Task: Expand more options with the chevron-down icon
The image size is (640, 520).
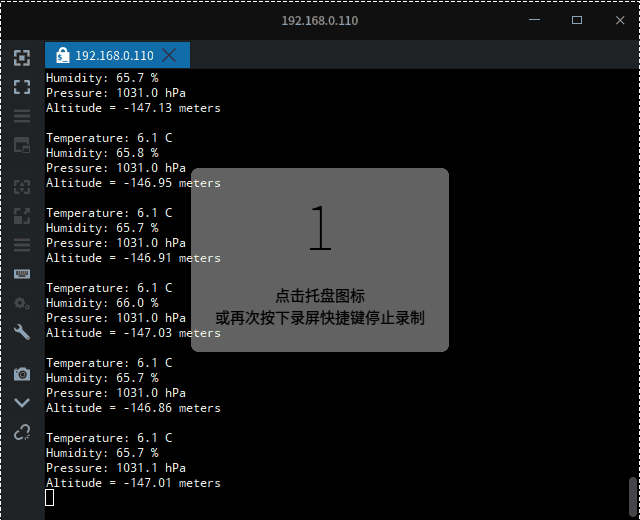Action: click(22, 403)
